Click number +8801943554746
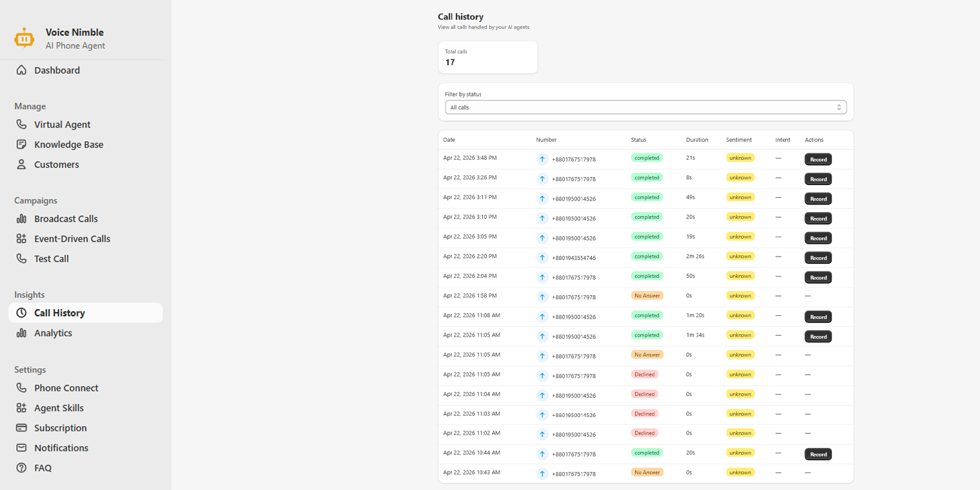Screen dimensions: 980x490 574,258
